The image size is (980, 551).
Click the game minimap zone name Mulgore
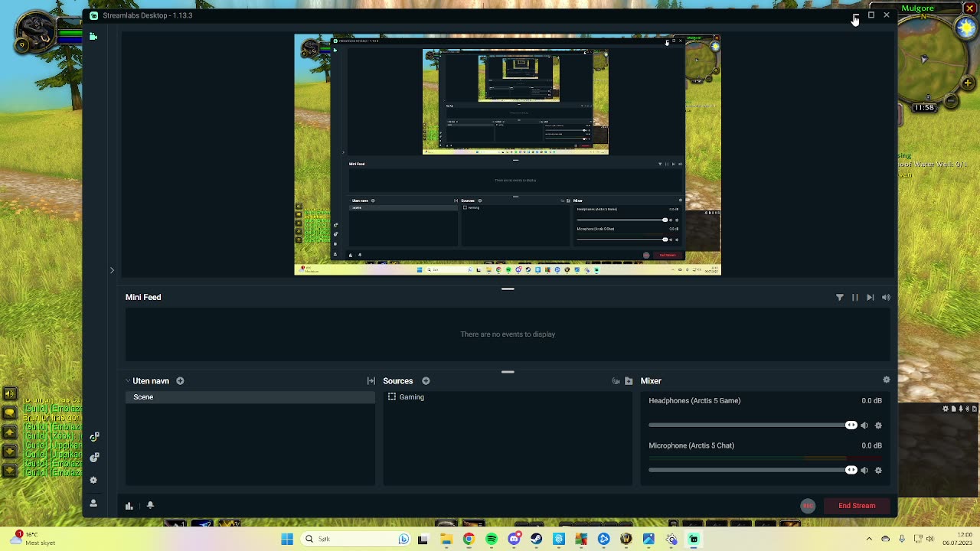pos(917,8)
